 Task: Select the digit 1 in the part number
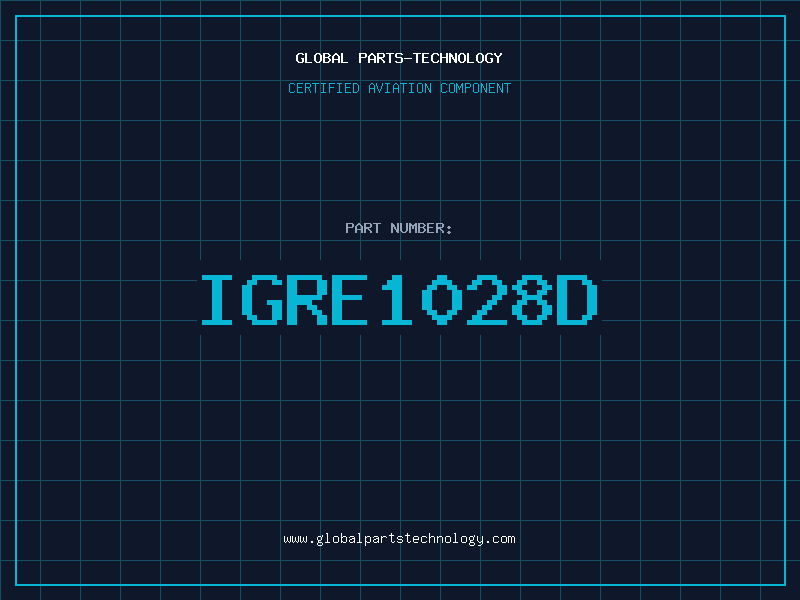[x=397, y=300]
